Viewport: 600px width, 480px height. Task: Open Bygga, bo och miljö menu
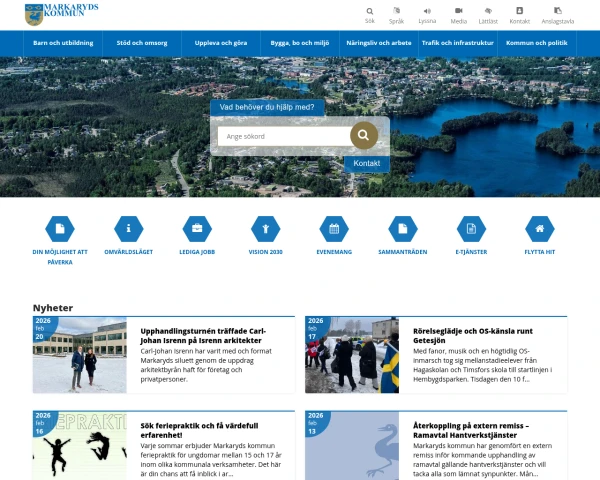300,43
